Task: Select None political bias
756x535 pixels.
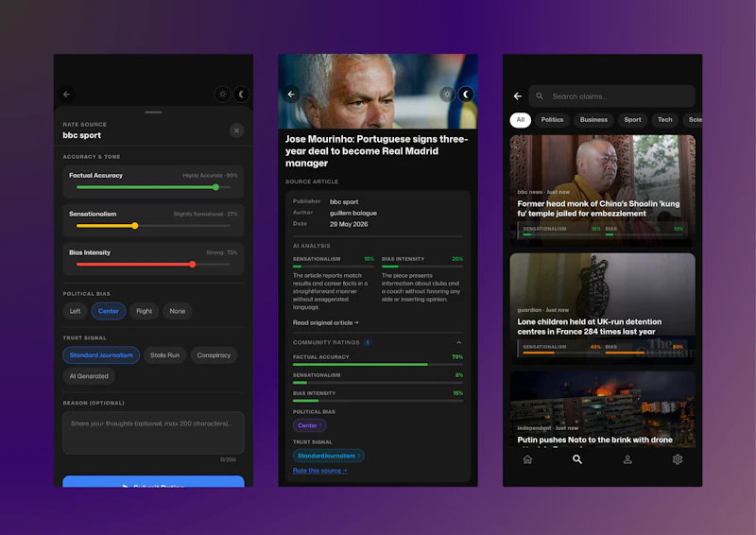Action: [178, 311]
